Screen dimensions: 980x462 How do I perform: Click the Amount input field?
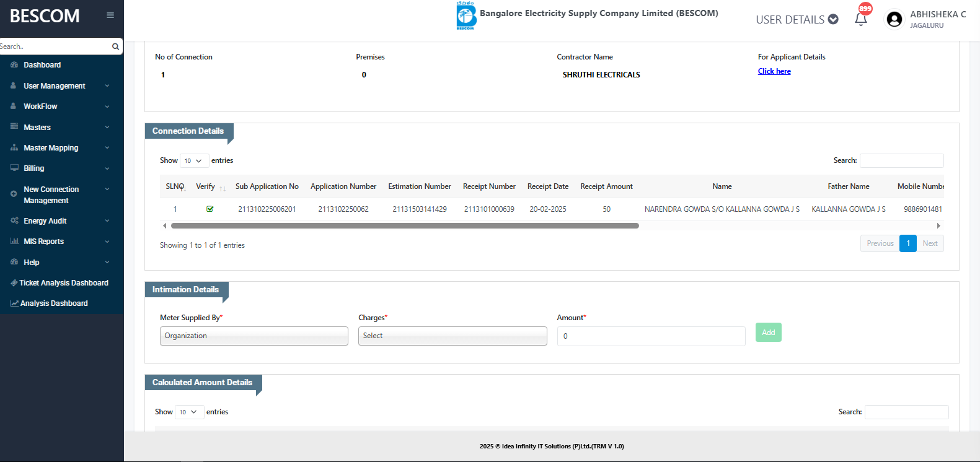click(651, 336)
